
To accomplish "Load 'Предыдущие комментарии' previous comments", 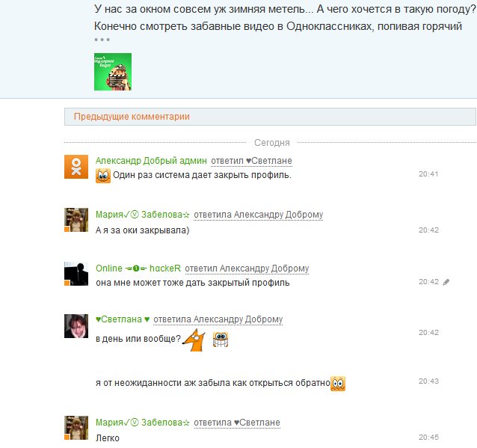I will (270, 117).
